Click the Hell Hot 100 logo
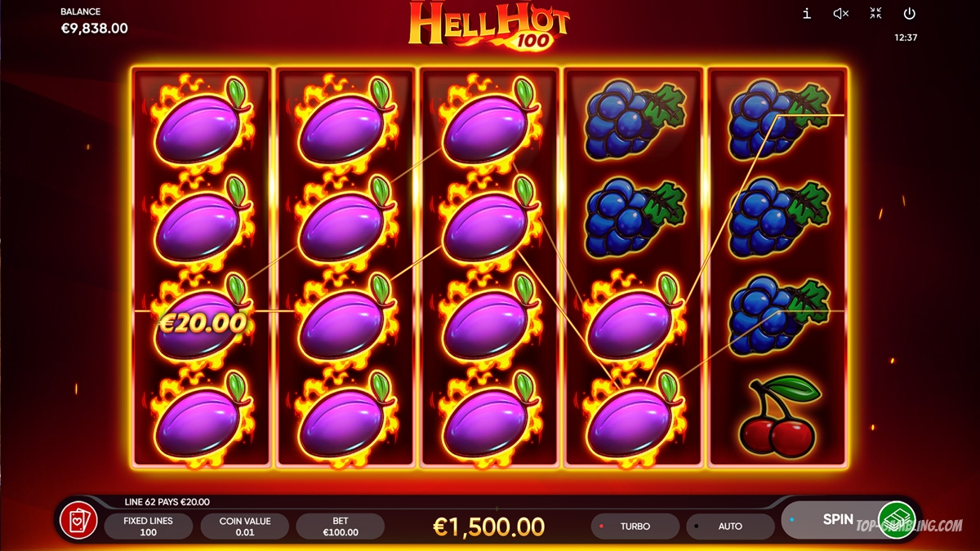 (490, 26)
